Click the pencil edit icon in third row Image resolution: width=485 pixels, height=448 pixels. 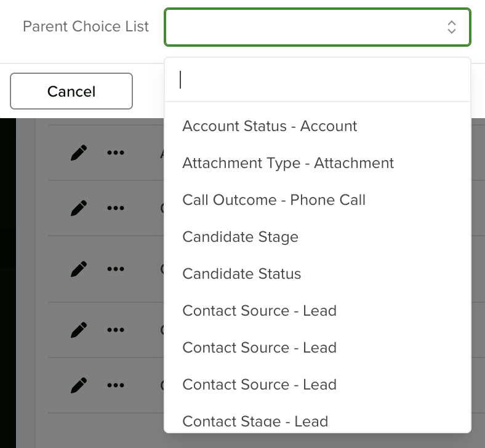coord(79,269)
